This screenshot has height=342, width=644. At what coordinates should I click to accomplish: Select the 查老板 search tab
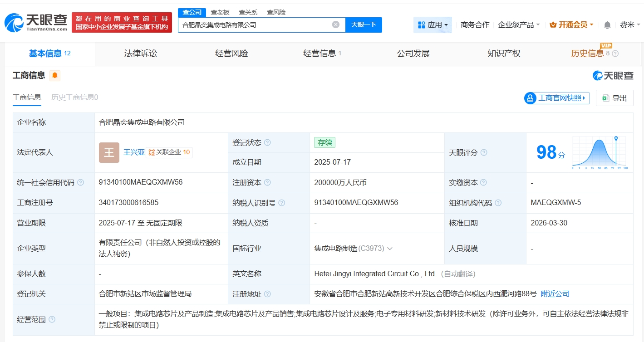(x=220, y=12)
